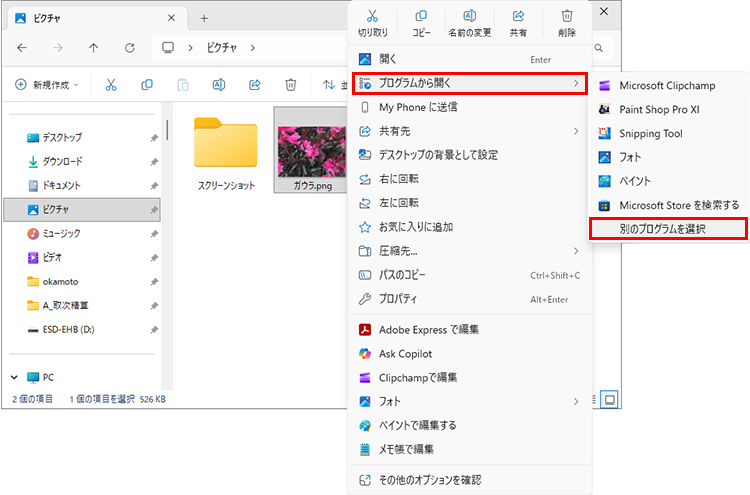Screen dimensions: 750x495
Task: Expand the プログラムから開く submenu
Action: pyautogui.click(x=468, y=84)
